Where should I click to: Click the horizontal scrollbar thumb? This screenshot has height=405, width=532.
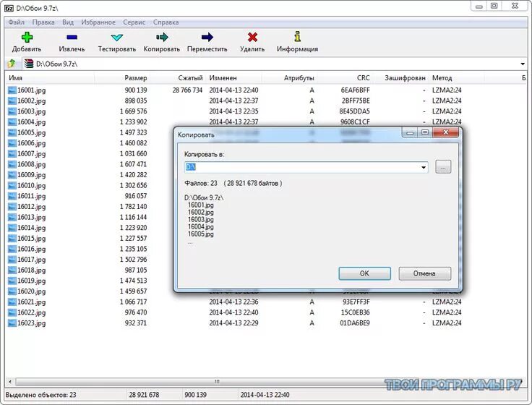[x=217, y=382]
